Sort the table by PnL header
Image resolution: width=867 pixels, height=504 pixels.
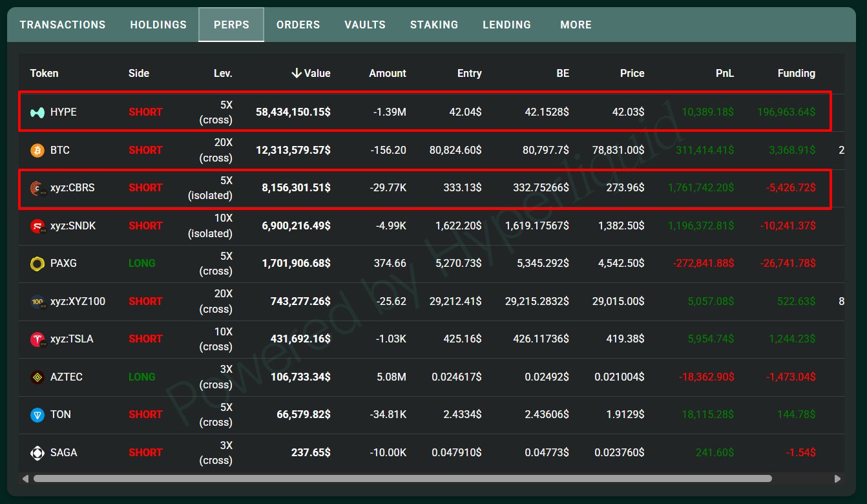pos(725,73)
